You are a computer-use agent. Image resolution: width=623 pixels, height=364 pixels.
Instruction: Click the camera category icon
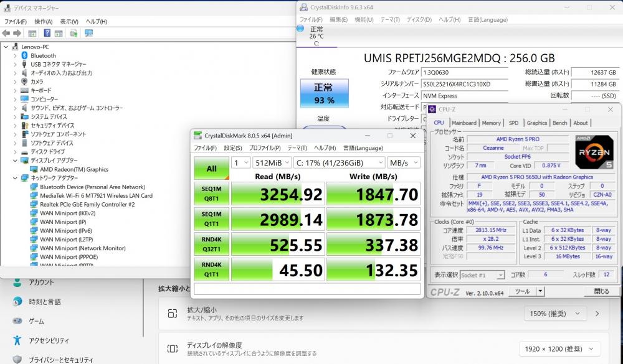point(25,82)
